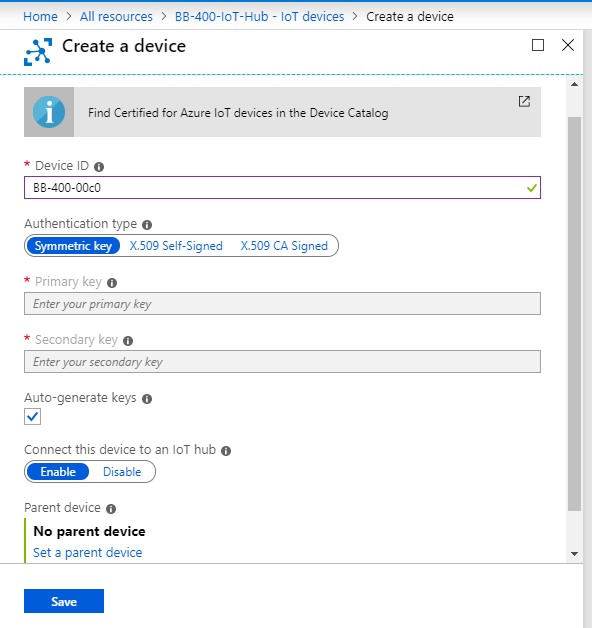This screenshot has height=628, width=592.
Task: Uncheck the Auto-generate keys checkbox
Action: point(32,417)
